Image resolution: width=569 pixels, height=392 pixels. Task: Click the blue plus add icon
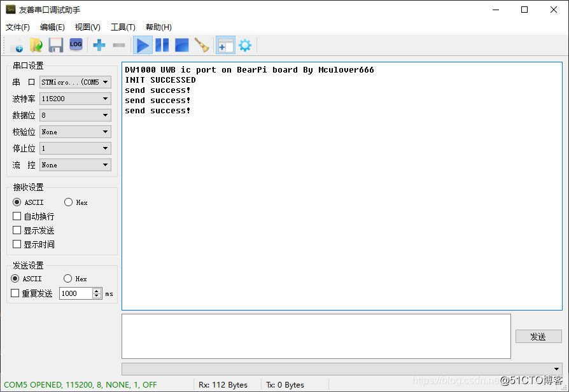99,45
